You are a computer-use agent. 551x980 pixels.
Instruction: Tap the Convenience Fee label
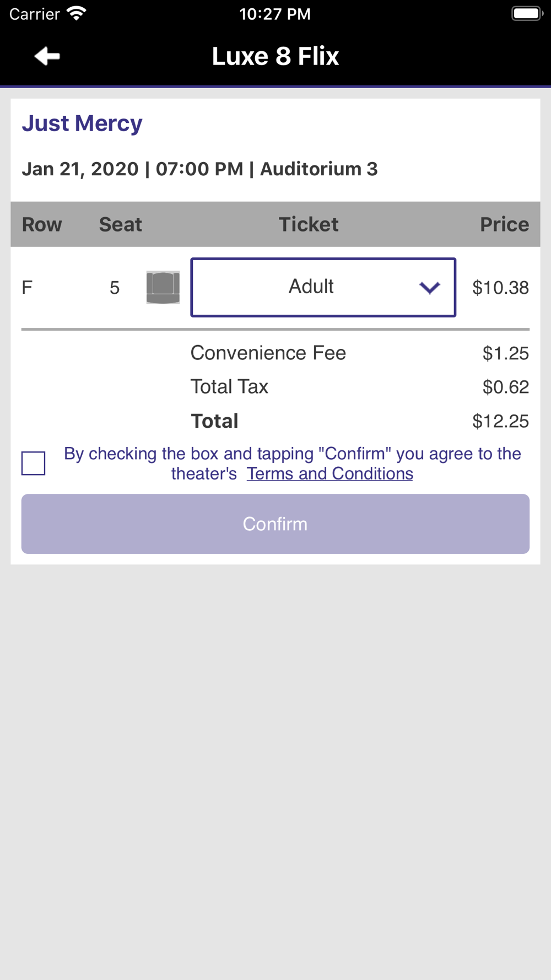pos(268,353)
